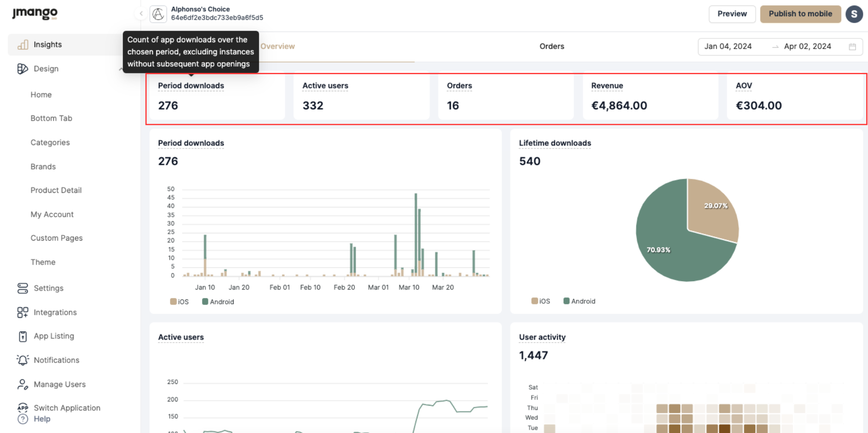
Task: Toggle Android legend in Lifetime downloads chart
Action: (579, 301)
